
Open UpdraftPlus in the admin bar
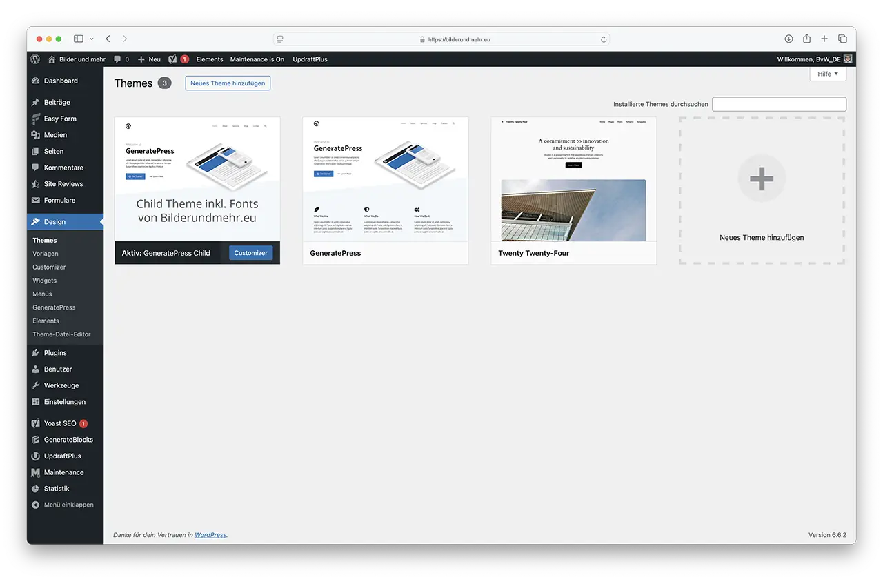tap(310, 59)
